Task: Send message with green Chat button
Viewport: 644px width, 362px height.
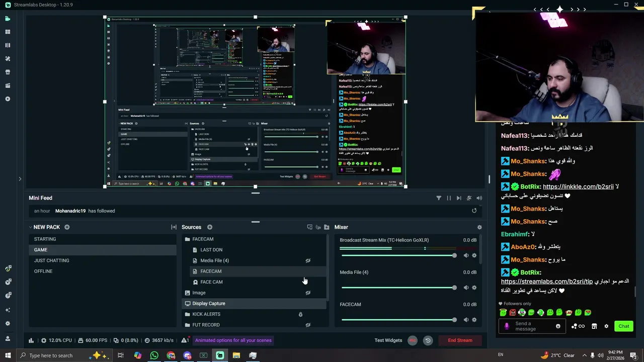Action: pyautogui.click(x=624, y=326)
